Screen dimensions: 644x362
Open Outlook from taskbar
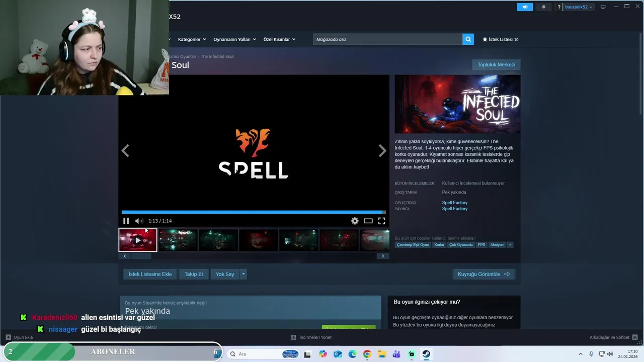(x=338, y=354)
